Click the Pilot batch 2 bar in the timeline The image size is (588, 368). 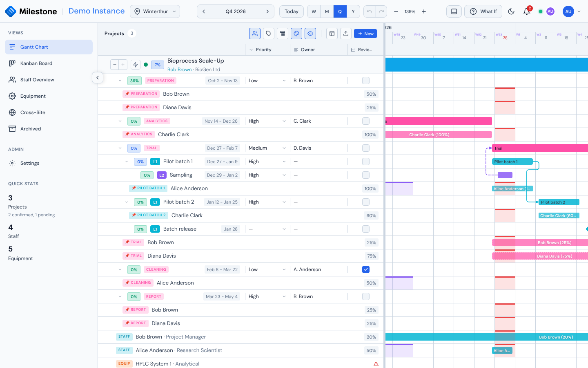click(x=559, y=202)
